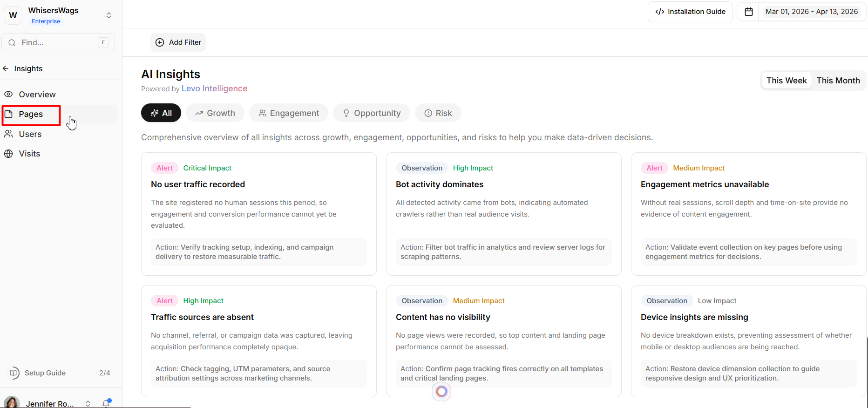Click the Setup Guide progress icon
The height and width of the screenshot is (408, 868).
14,373
